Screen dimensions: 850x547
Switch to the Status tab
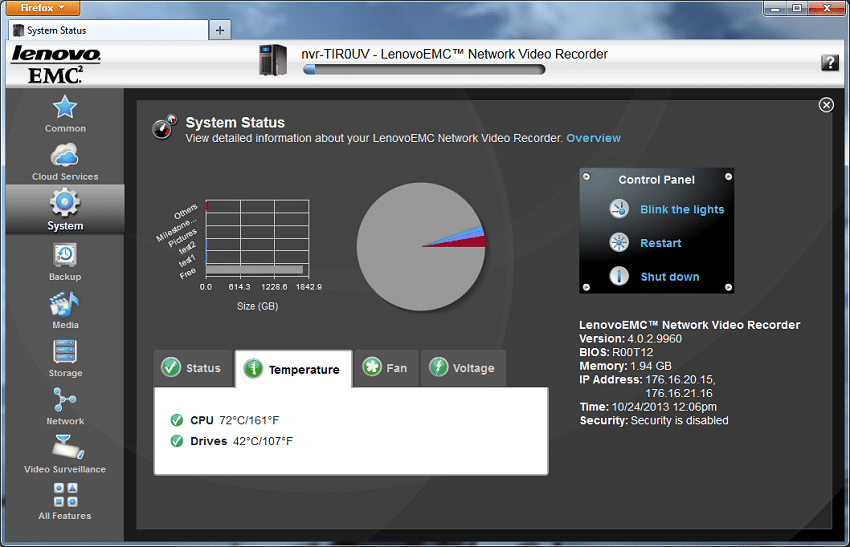(x=193, y=368)
